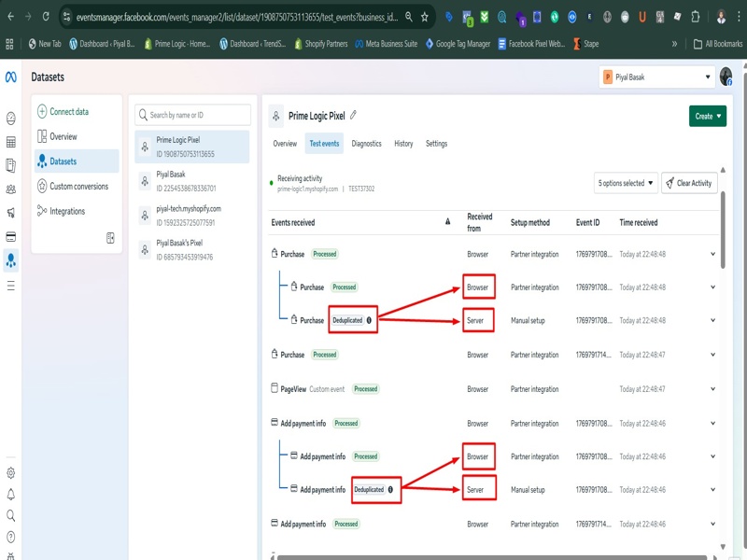Expand the PageView Custom event row chevron

[712, 388]
